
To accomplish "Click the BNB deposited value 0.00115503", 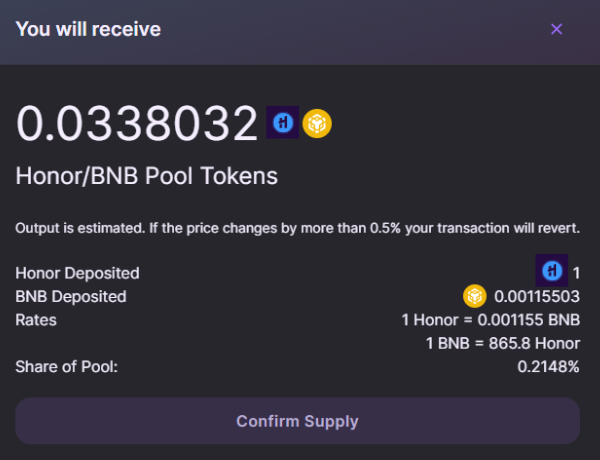I will point(537,296).
